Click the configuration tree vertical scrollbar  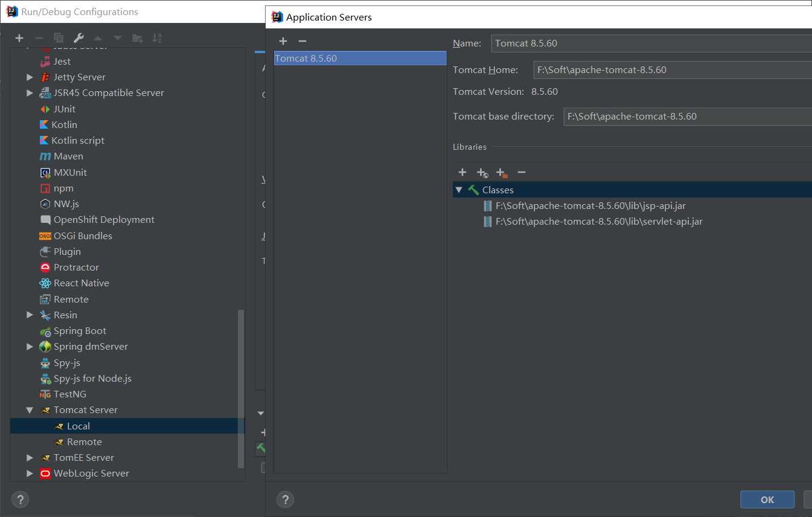[x=241, y=389]
